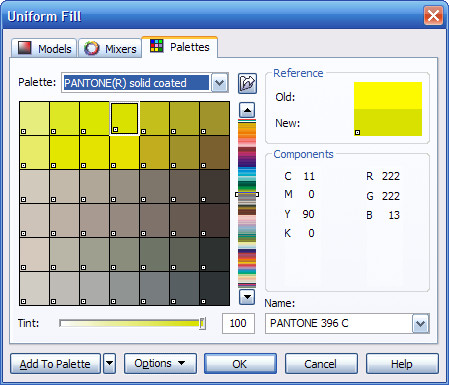Open the Name dropdown arrow
449x385 pixels.
[420, 323]
